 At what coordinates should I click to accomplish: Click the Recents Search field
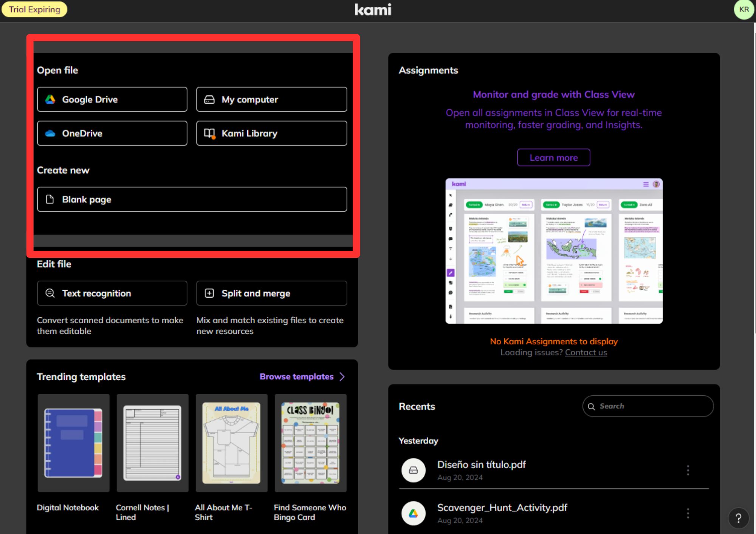point(648,406)
